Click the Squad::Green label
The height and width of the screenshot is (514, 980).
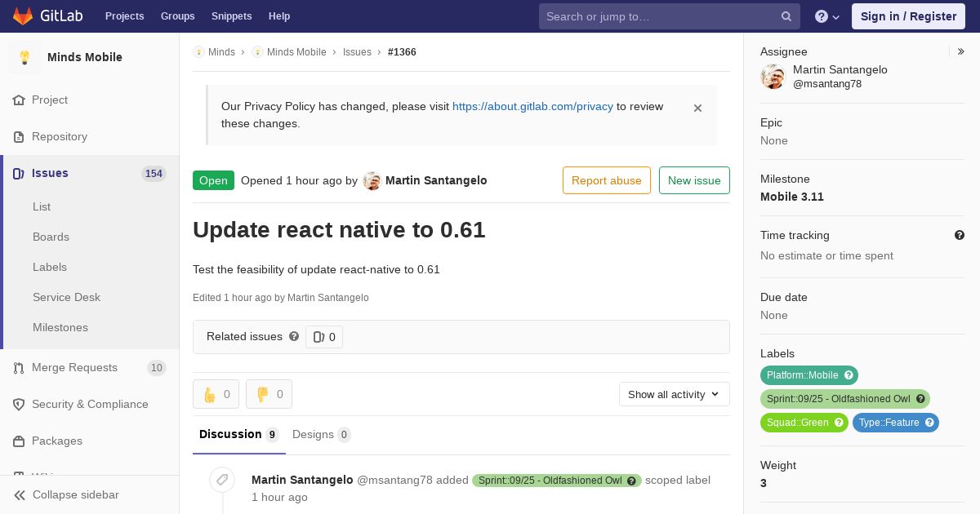pyautogui.click(x=804, y=423)
